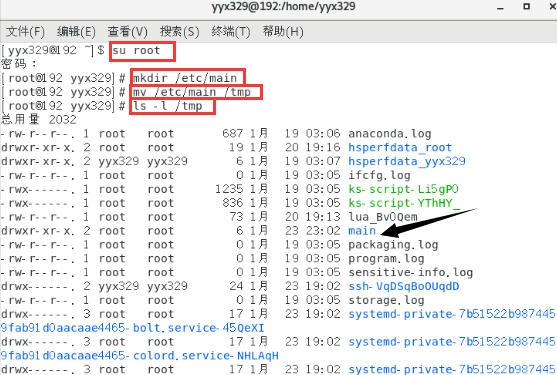Image resolution: width=557 pixels, height=375 pixels.
Task: Click the sensitive-info.log file name
Action: tap(410, 272)
